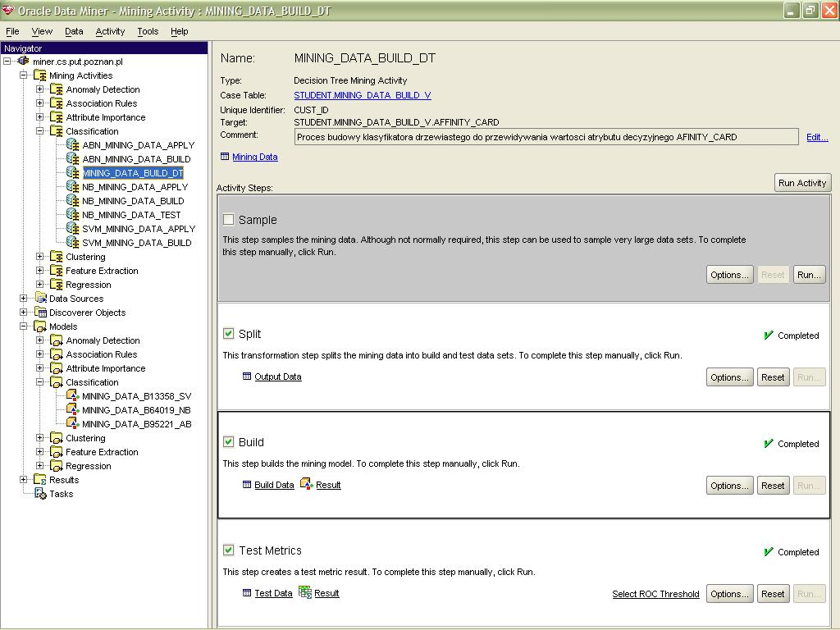Screen dimensions: 840x630
Task: Click the Models folder icon
Action: (40, 326)
